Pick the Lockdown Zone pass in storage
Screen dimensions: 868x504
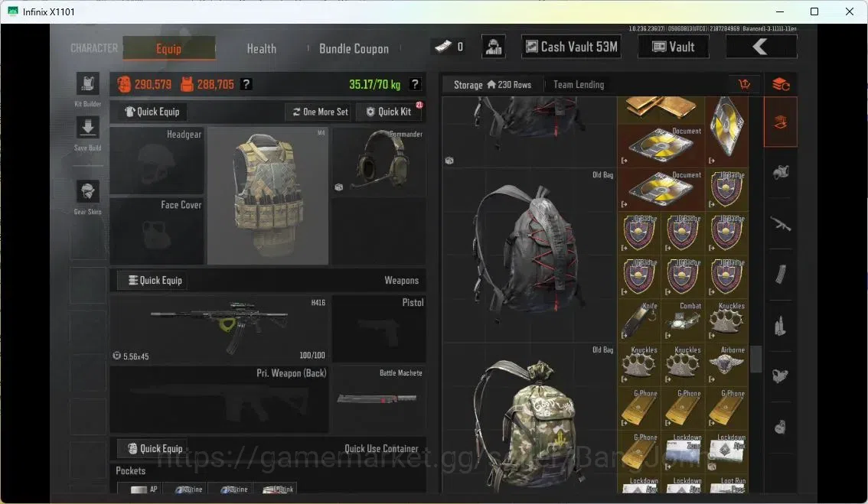click(683, 452)
